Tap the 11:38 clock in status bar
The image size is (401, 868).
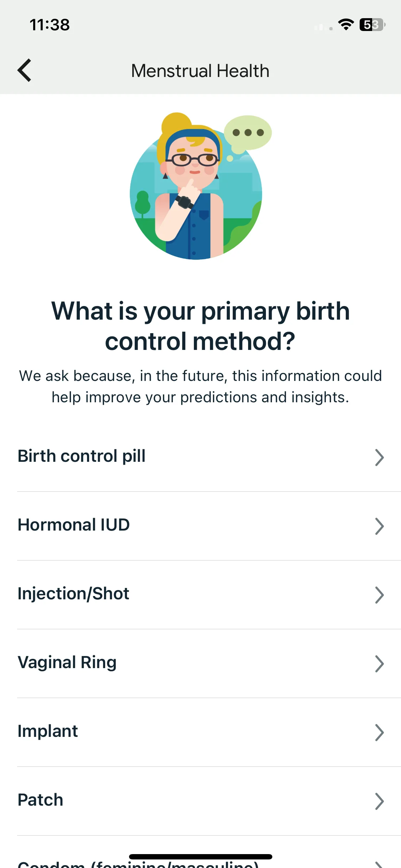[50, 25]
